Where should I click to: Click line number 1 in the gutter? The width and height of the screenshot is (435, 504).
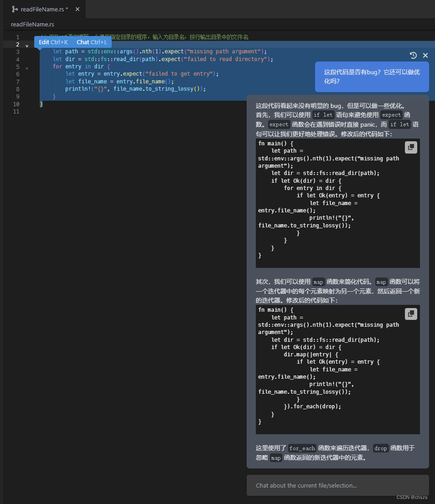pyautogui.click(x=17, y=37)
